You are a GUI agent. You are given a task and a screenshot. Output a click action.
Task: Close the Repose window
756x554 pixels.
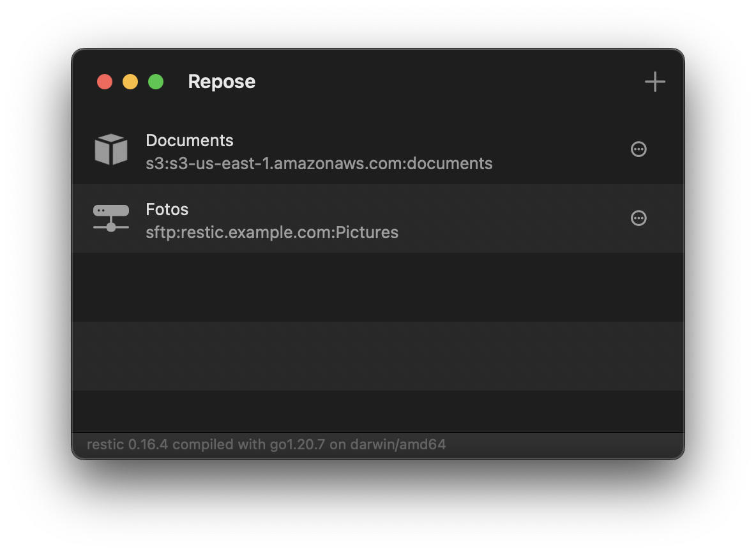pos(105,82)
